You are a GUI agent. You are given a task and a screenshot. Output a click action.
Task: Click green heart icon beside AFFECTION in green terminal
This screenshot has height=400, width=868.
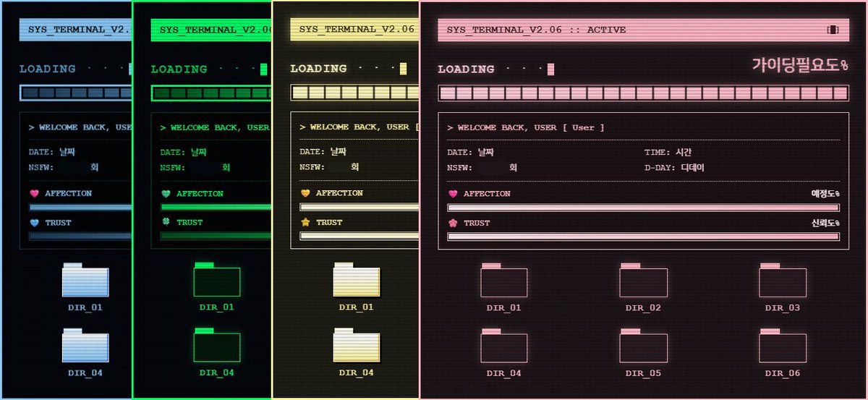click(166, 194)
